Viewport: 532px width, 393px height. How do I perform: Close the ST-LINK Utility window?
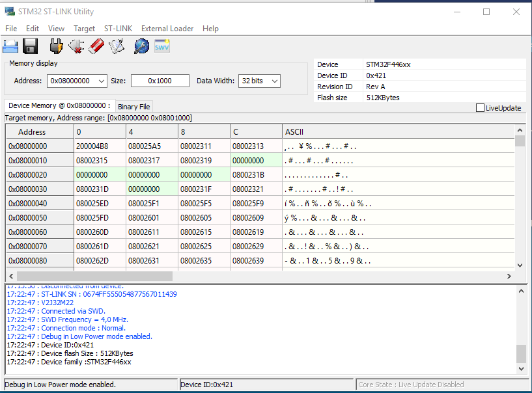(516, 12)
